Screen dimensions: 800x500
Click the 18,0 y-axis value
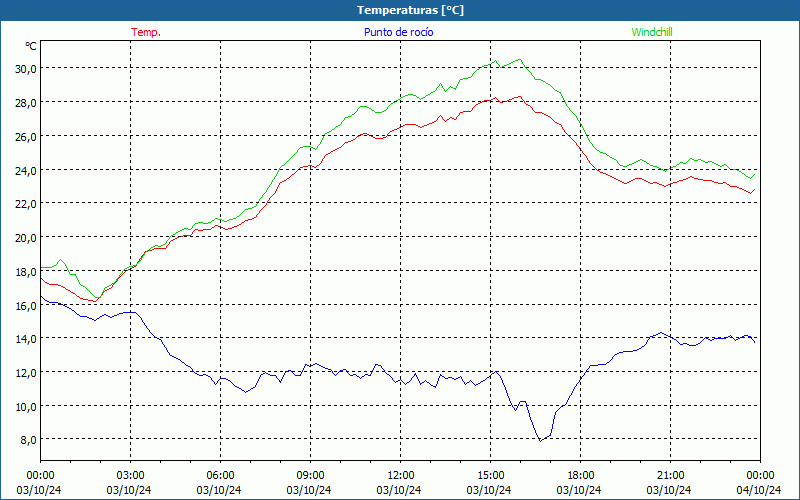[x=26, y=272]
